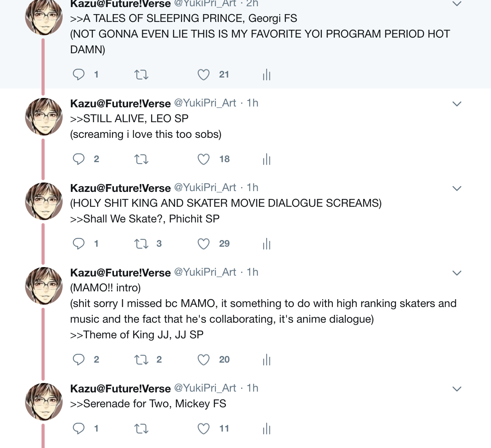Retweet the Theme of King JJ tweet
The height and width of the screenshot is (448, 491).
[x=141, y=360]
